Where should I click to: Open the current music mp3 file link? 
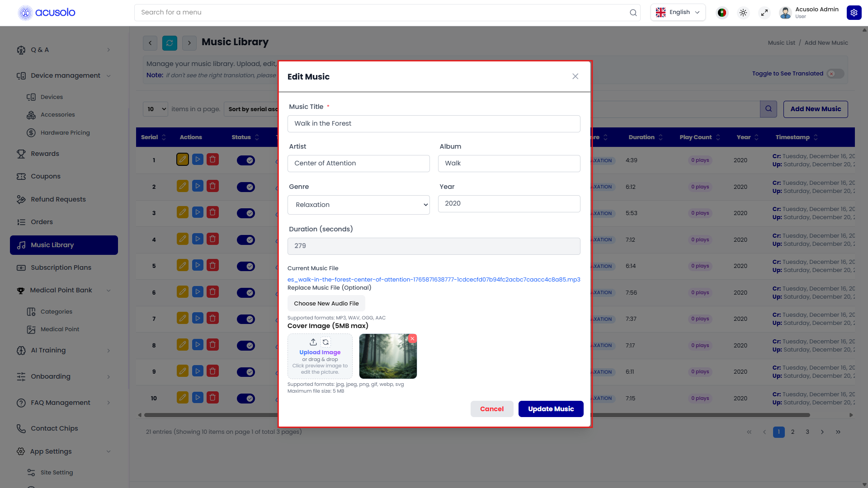coord(434,279)
